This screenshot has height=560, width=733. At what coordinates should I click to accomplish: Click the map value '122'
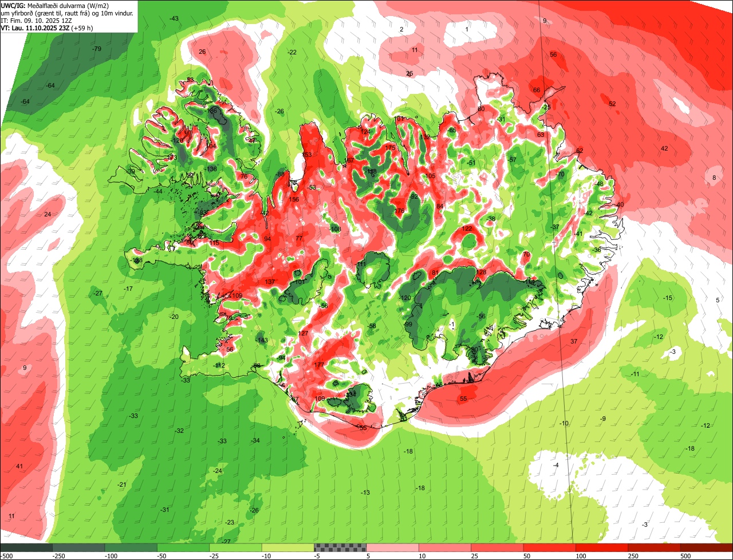(x=467, y=228)
